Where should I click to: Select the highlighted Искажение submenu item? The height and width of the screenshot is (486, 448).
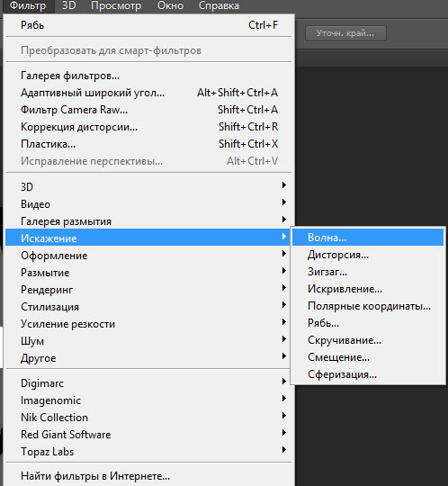148,238
